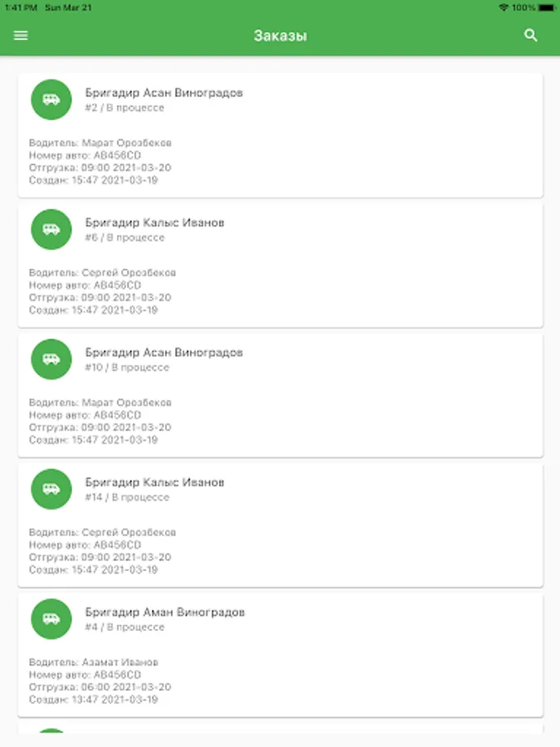Viewport: 560px width, 747px height.
Task: Open the hamburger navigation menu
Action: click(x=21, y=36)
